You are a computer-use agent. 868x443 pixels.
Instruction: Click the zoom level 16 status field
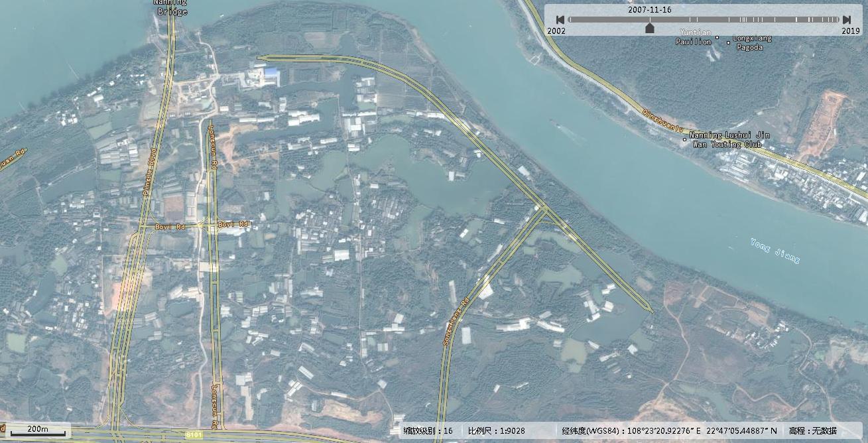tap(428, 431)
